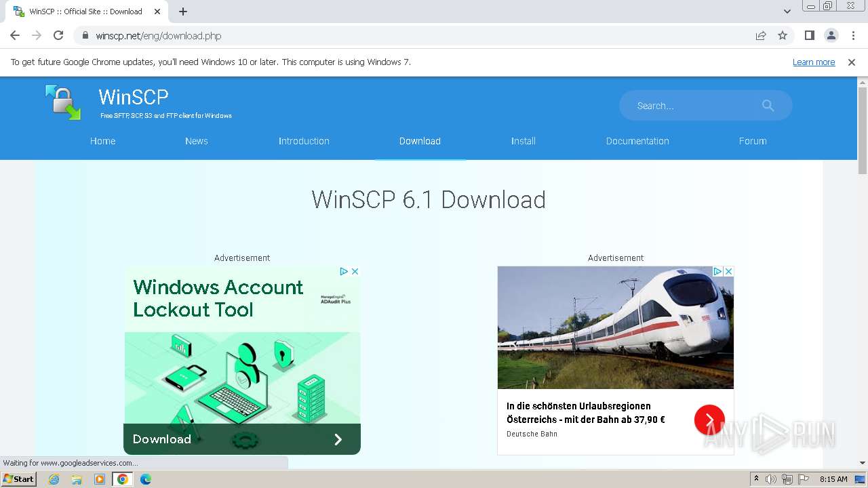
Task: Click the Learn more link
Action: [814, 62]
